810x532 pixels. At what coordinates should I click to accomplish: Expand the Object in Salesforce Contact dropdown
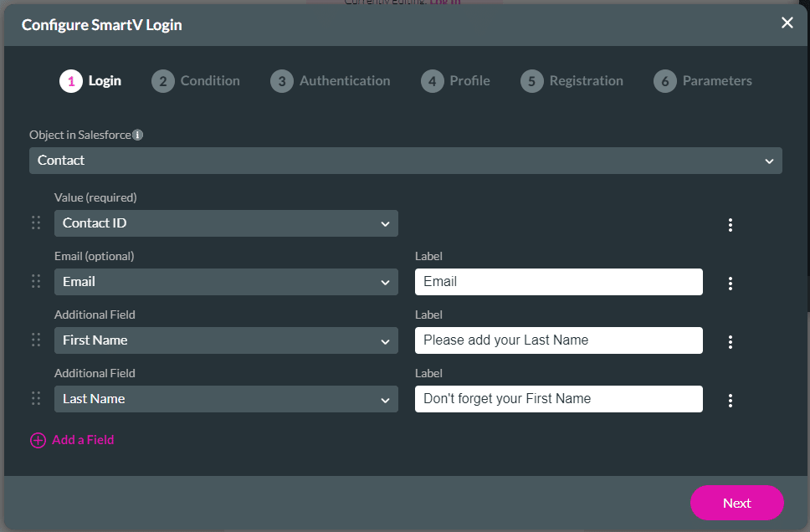[405, 161]
